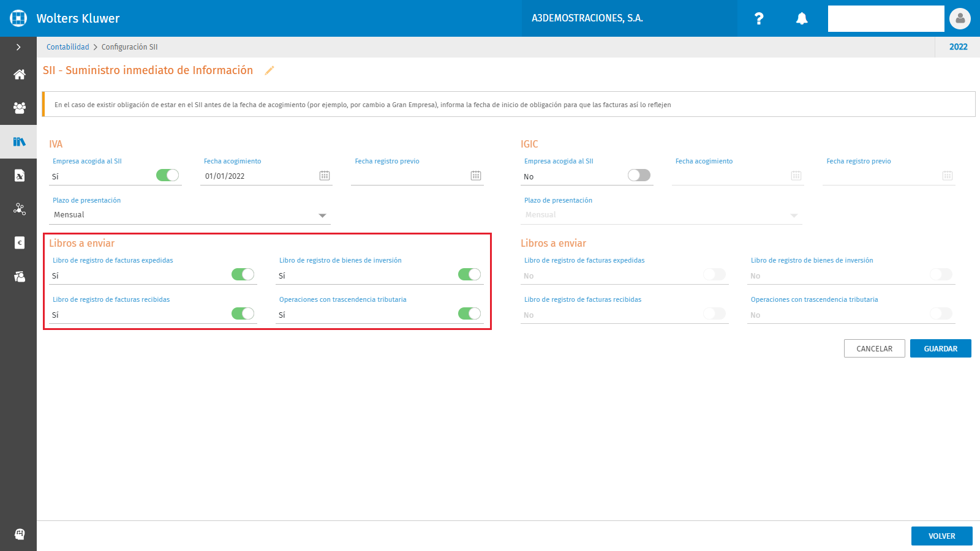Open calendar for IGIC Fecha registro previo
Viewport: 980px width, 551px height.
tap(948, 176)
